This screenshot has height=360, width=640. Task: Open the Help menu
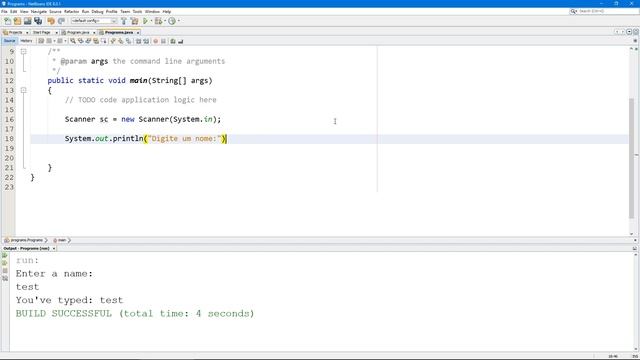coord(167,11)
